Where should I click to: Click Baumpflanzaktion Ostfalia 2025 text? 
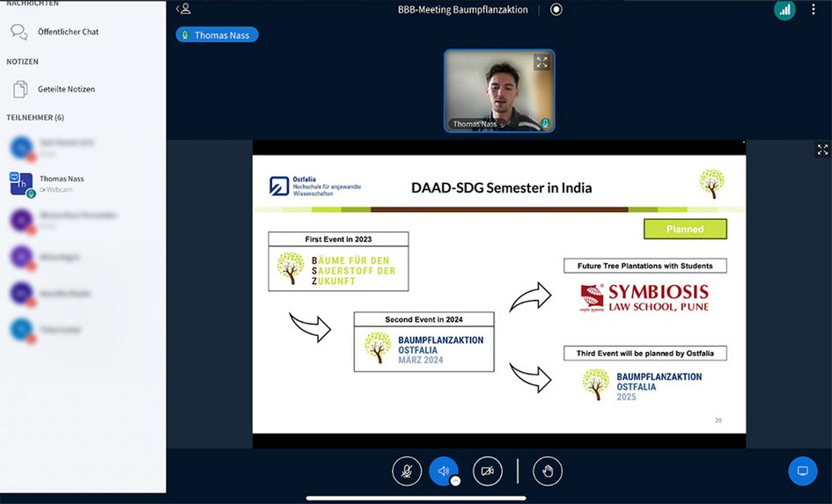(659, 386)
